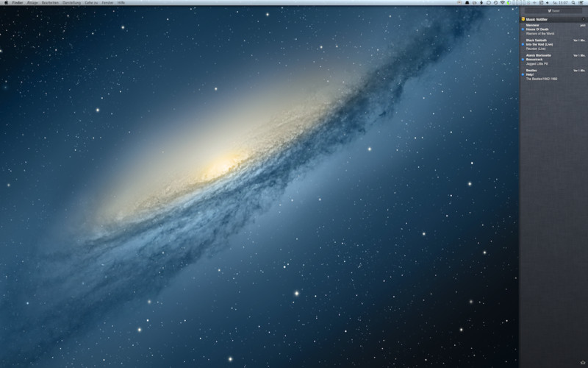Click the Warriors of the World album text
588x368 pixels.
pyautogui.click(x=540, y=33)
